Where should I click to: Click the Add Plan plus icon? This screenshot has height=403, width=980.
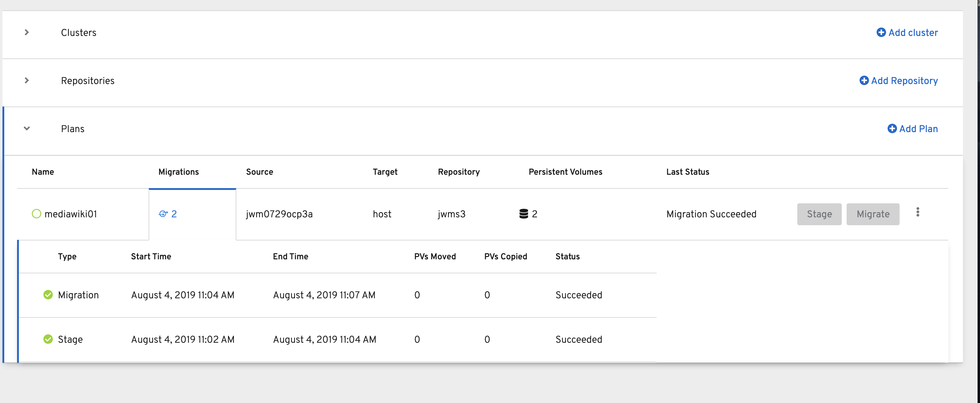click(893, 128)
